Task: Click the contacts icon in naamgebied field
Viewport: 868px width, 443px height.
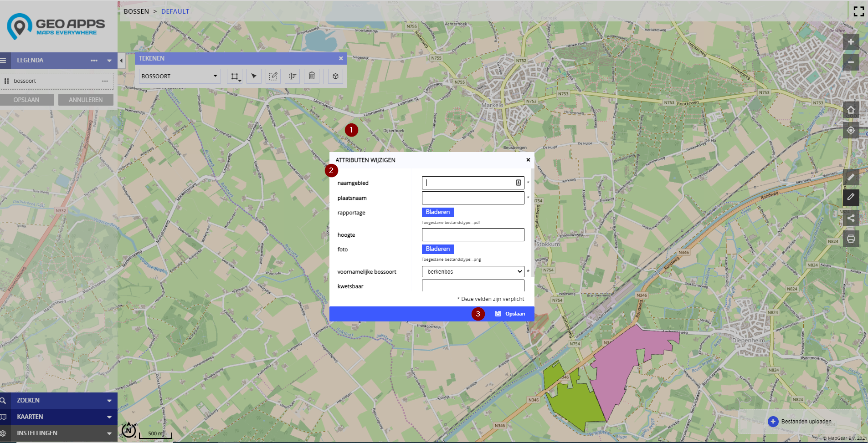Action: [x=519, y=183]
